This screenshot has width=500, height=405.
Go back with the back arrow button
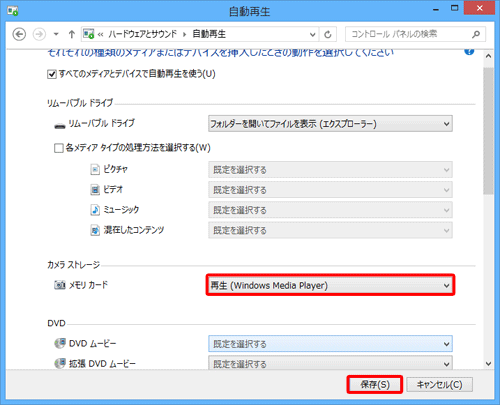click(19, 34)
